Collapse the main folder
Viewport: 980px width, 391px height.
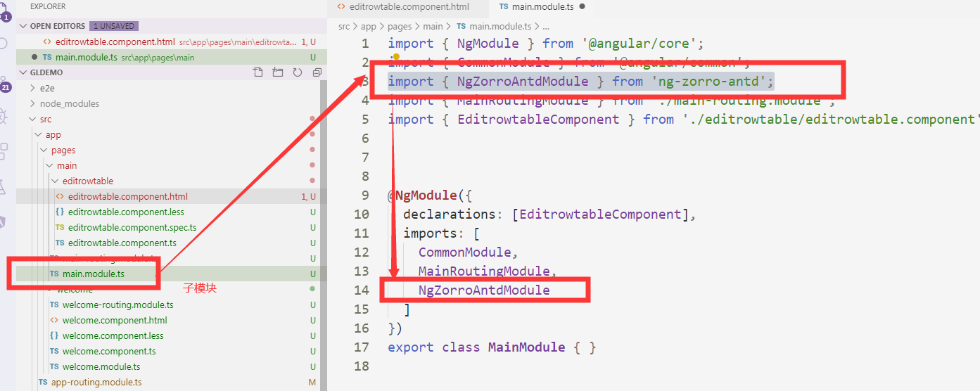click(x=49, y=165)
